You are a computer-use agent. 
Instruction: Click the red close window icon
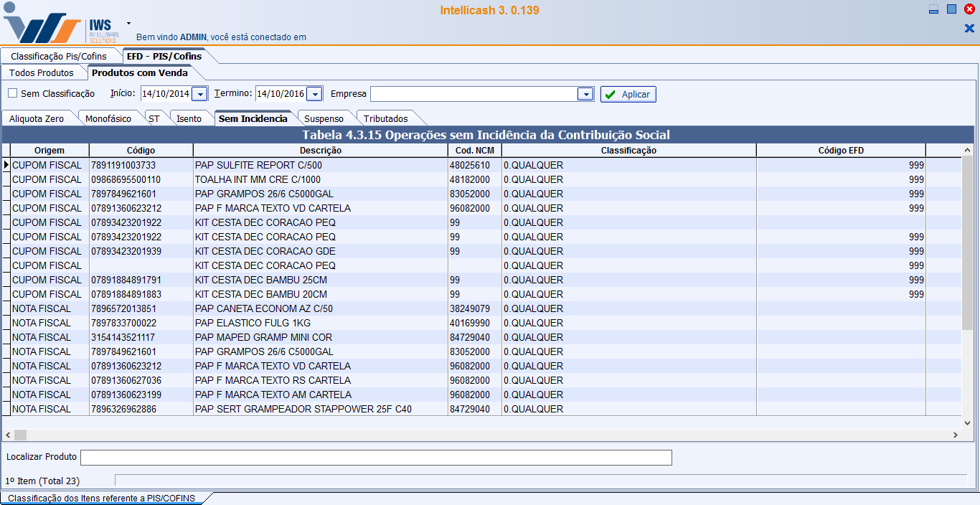tap(969, 9)
